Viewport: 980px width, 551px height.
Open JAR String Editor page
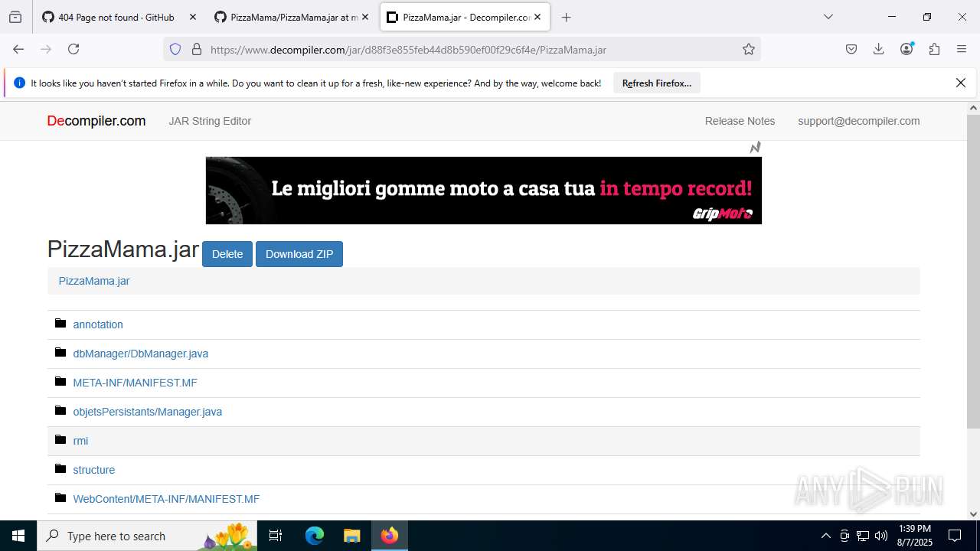(210, 121)
